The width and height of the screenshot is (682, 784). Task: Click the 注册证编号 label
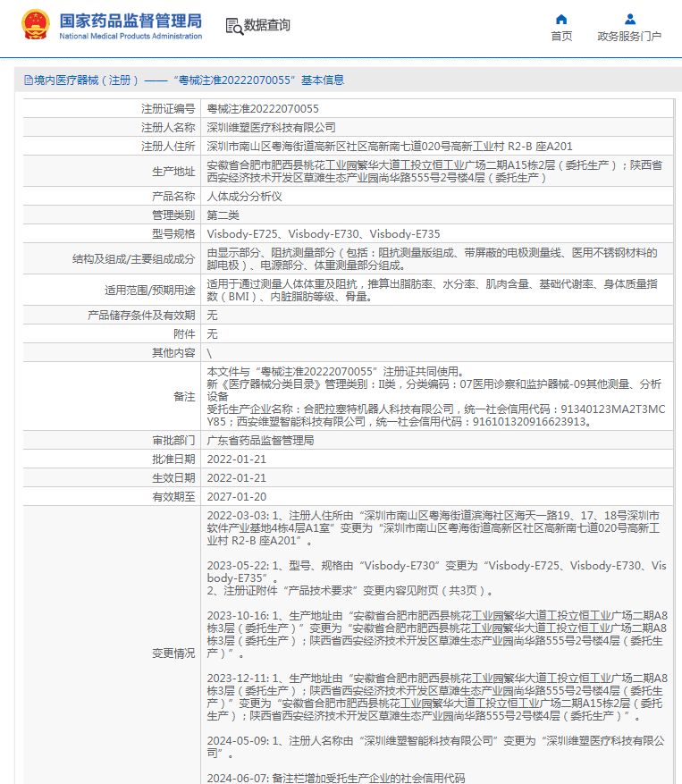168,108
